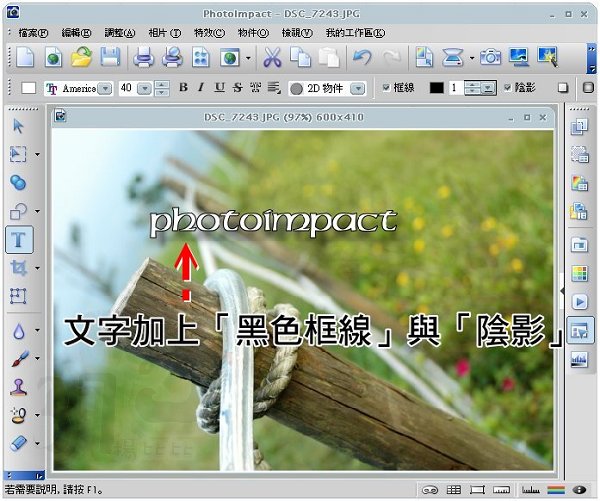Click the ruler icon in status bar
600x501 pixels.
point(501,490)
